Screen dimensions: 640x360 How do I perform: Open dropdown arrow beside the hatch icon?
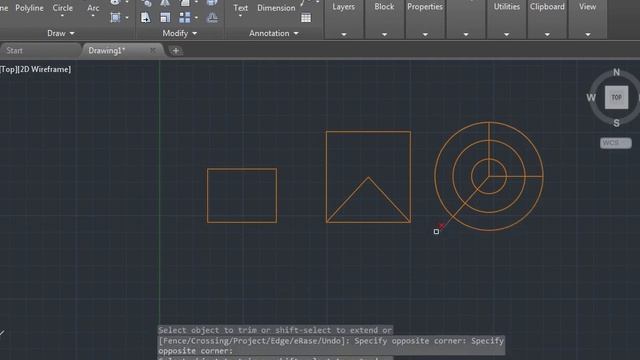coord(127,18)
